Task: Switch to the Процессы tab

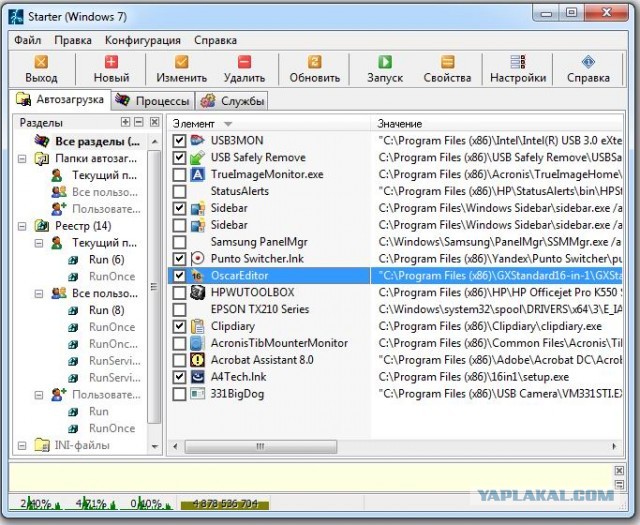Action: [152, 101]
